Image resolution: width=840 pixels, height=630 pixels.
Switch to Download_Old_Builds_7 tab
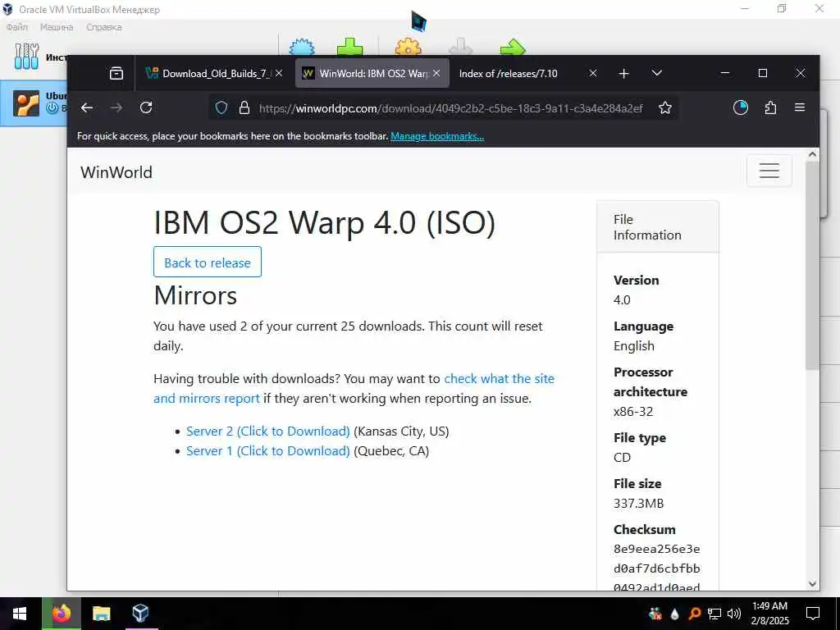[x=216, y=73]
